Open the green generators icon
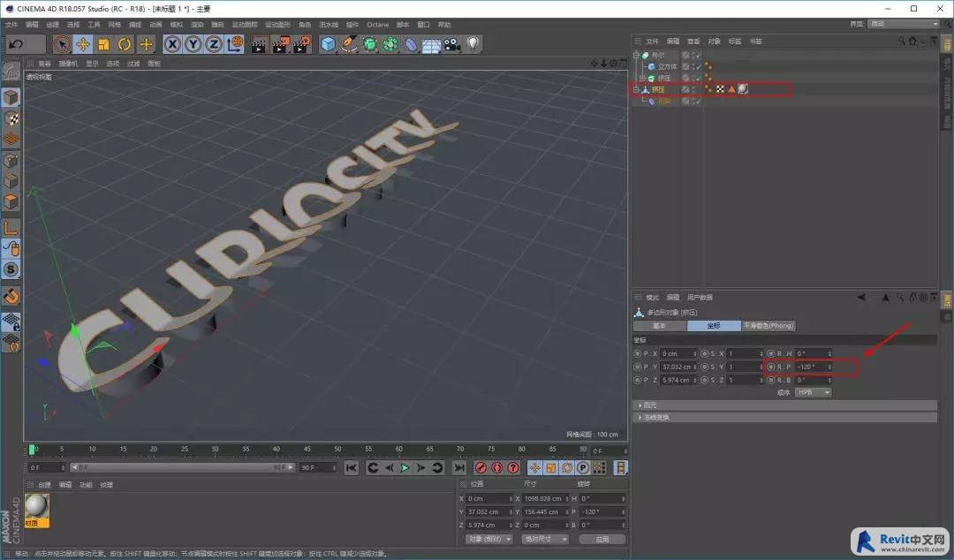Viewport: 954px width, 560px height. (x=370, y=44)
